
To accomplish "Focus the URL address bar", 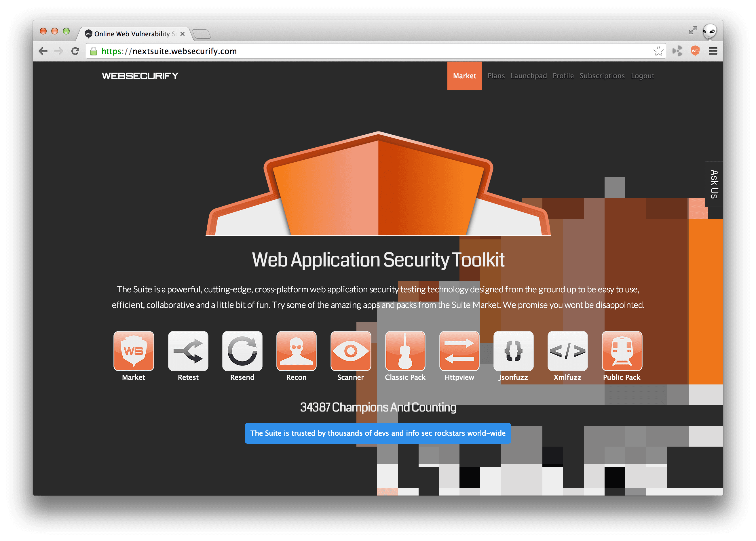I will [375, 51].
